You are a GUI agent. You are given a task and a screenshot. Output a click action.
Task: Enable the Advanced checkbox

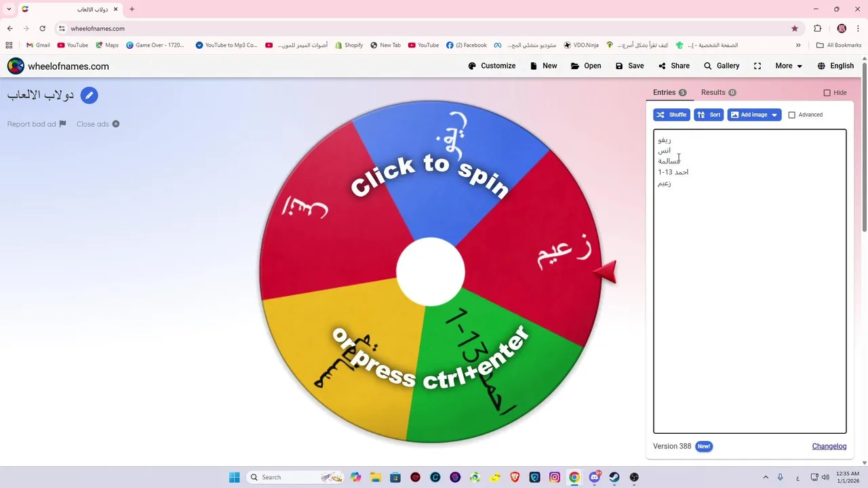[791, 115]
